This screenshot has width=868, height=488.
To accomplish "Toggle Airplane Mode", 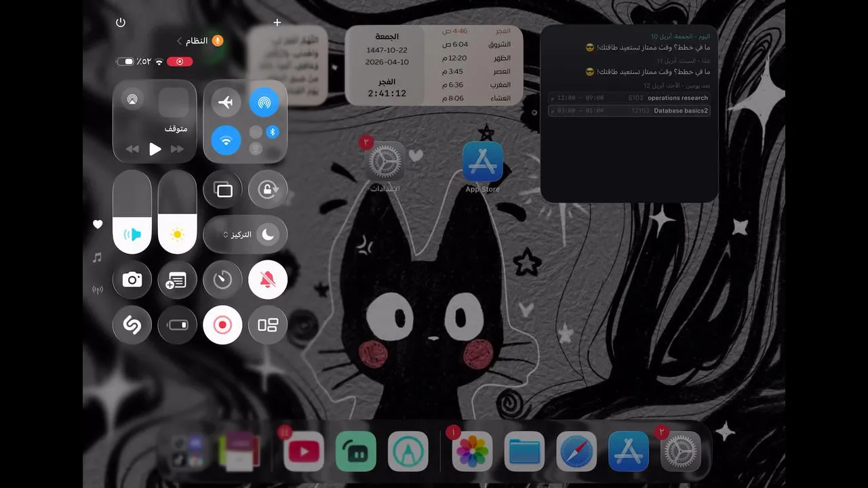I will point(226,102).
